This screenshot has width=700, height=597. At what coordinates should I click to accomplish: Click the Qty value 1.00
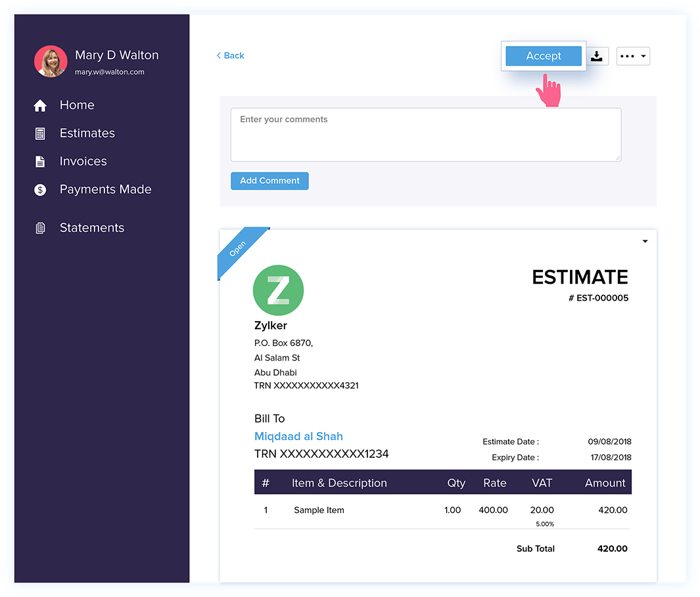tap(453, 510)
